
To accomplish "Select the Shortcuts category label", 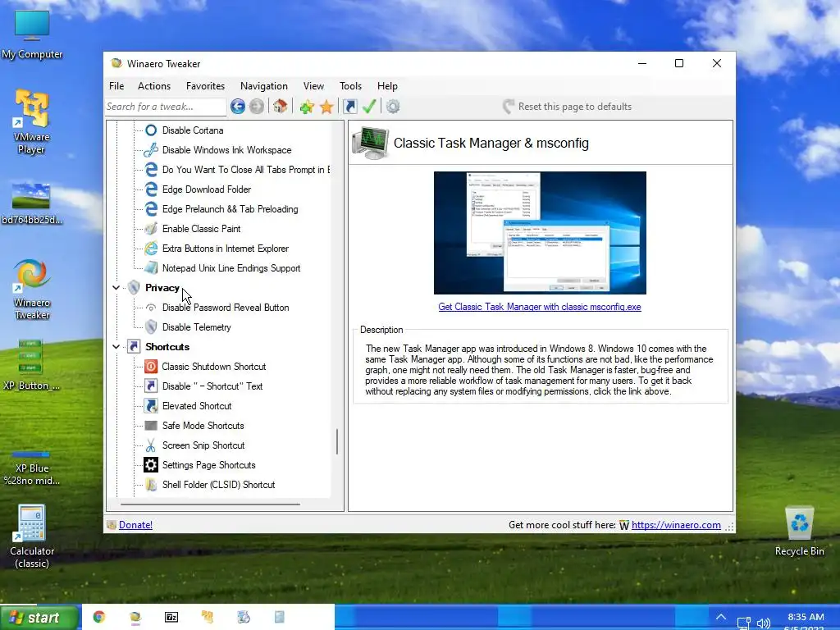I will [x=167, y=347].
